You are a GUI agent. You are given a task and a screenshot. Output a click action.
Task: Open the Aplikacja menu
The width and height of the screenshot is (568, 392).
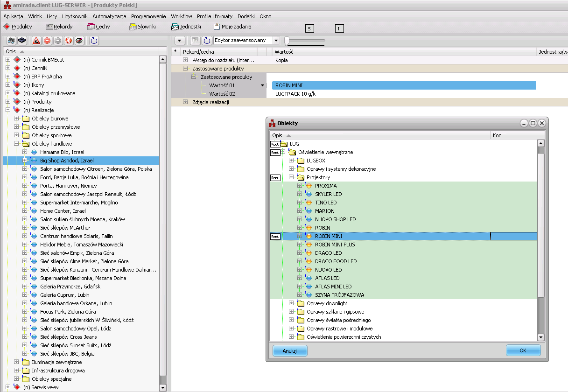[x=13, y=16]
